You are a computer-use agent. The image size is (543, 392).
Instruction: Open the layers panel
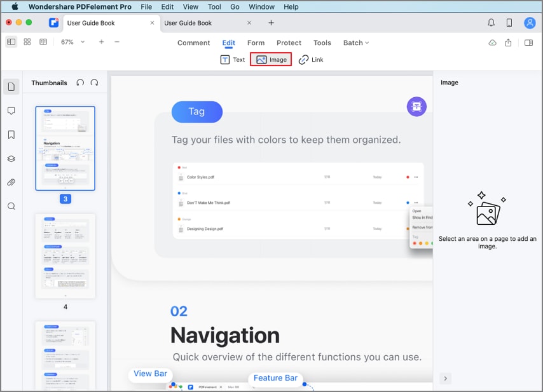[11, 158]
